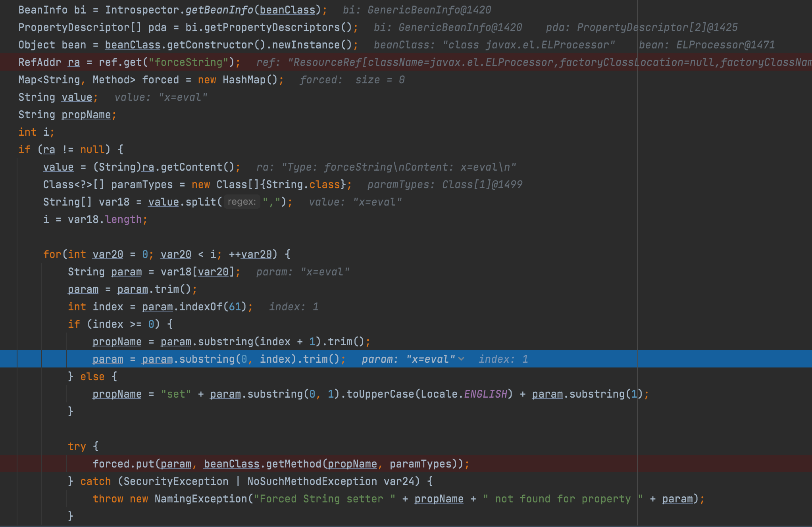The width and height of the screenshot is (812, 527).
Task: Click the regex parameter hint in split call
Action: point(242,202)
